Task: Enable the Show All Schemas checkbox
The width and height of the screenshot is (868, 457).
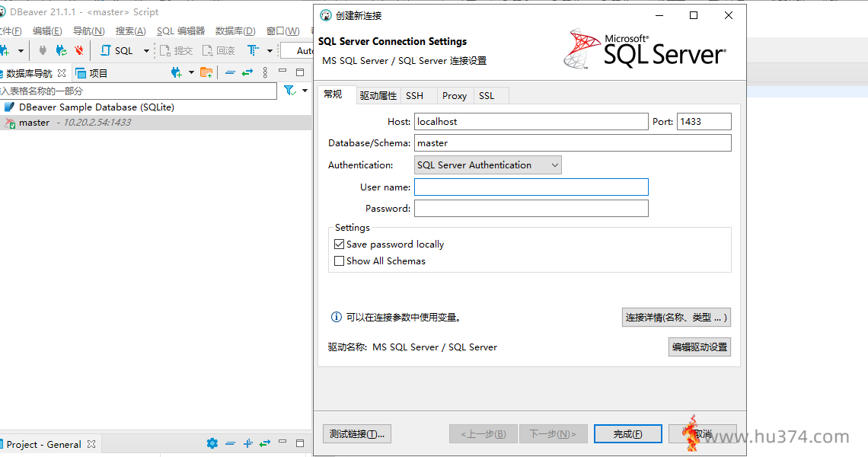Action: tap(340, 261)
